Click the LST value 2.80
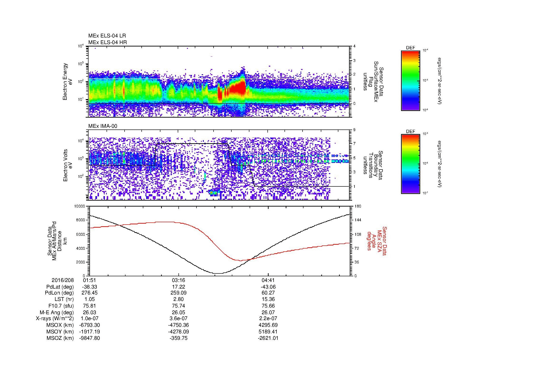Image resolution: width=555 pixels, height=392 pixels. coord(179,300)
